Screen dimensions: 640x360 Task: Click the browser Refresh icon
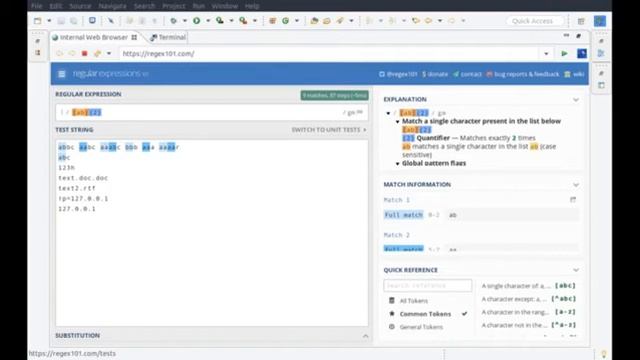tap(97, 53)
